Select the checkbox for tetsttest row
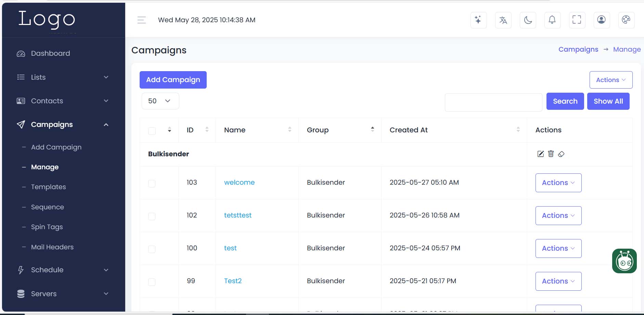The image size is (644, 315). (152, 216)
